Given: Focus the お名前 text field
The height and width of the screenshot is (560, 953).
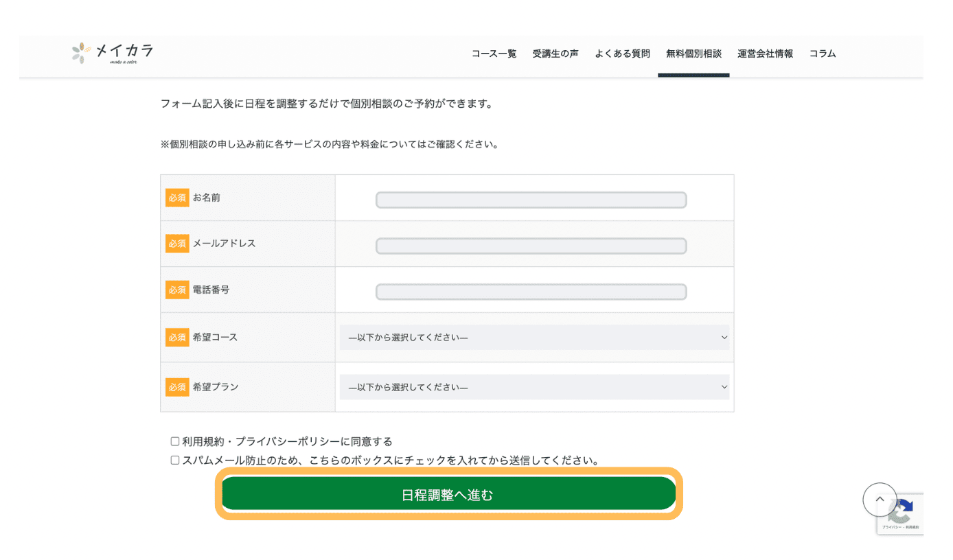Looking at the screenshot, I should [531, 200].
